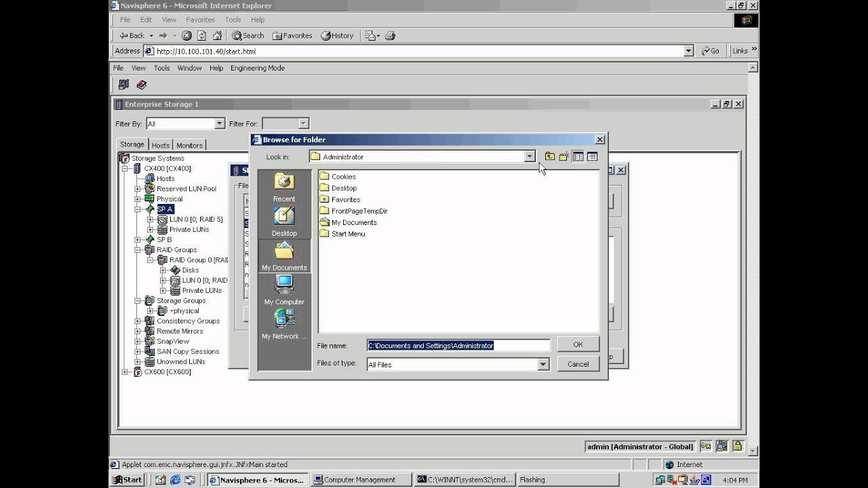Open Navisphere Engineering Mode menu

[258, 68]
